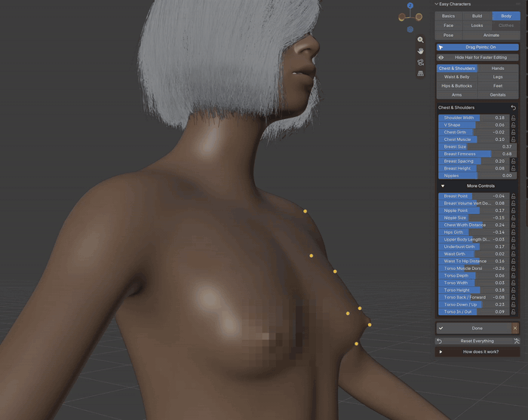Screen dimensions: 528x420
Task: Toggle lock on Chest Muscle slider
Action: pos(513,139)
